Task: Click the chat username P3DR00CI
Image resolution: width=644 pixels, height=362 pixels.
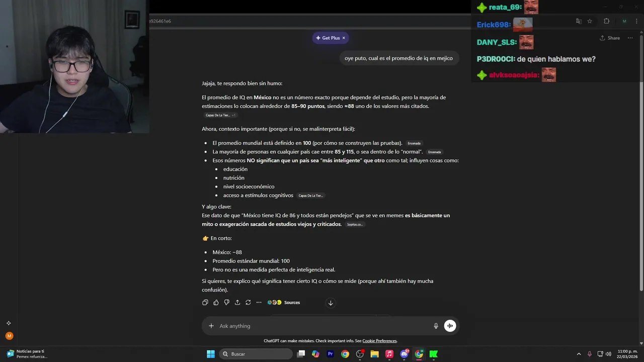Action: 495,59
